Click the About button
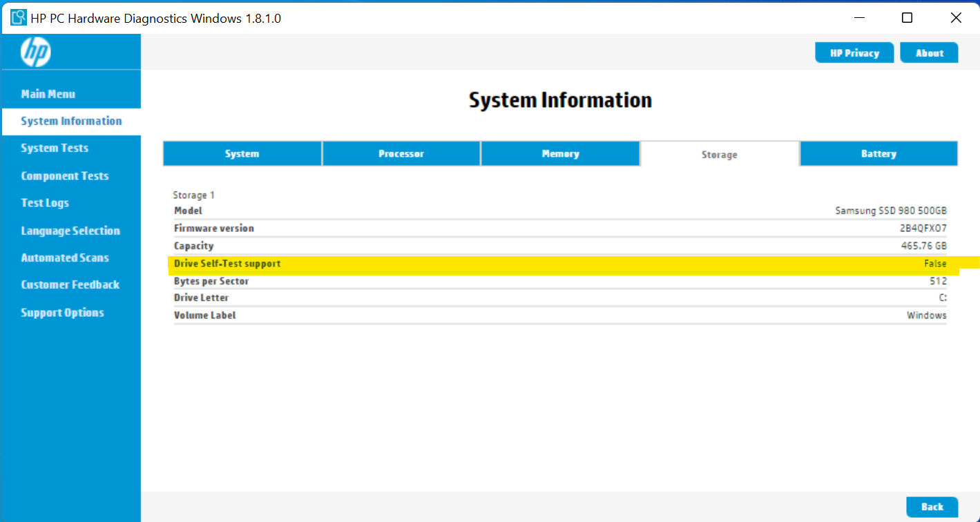Image resolution: width=980 pixels, height=522 pixels. tap(929, 53)
